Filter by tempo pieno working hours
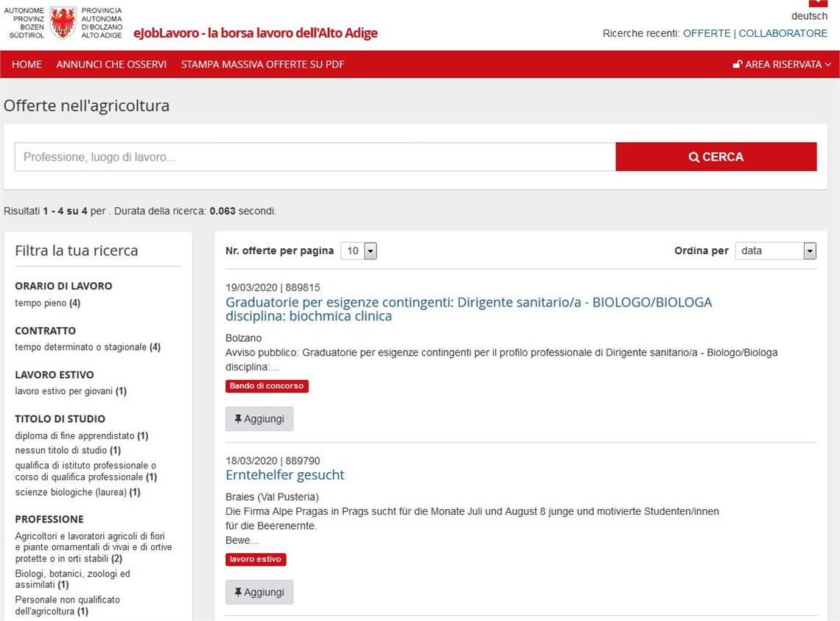Viewport: 840px width, 621px height. tap(41, 303)
